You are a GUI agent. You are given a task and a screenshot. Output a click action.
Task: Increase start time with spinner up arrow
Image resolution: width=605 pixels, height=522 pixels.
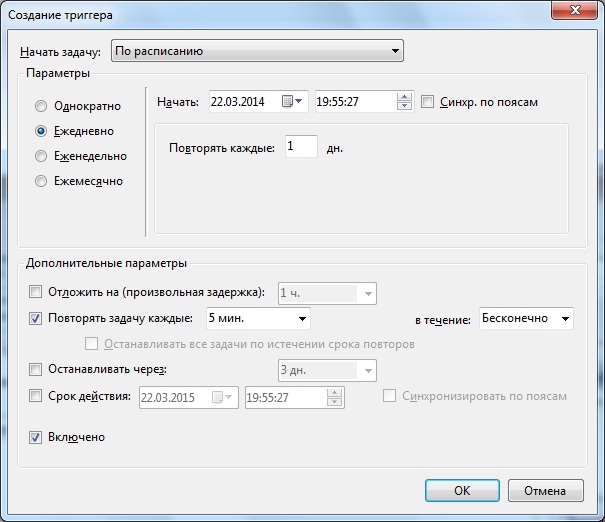click(404, 97)
